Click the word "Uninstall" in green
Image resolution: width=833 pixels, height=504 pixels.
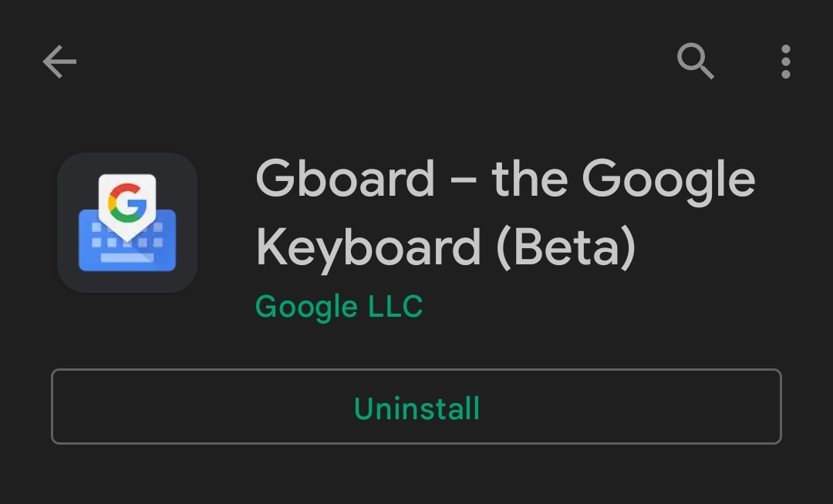[416, 408]
